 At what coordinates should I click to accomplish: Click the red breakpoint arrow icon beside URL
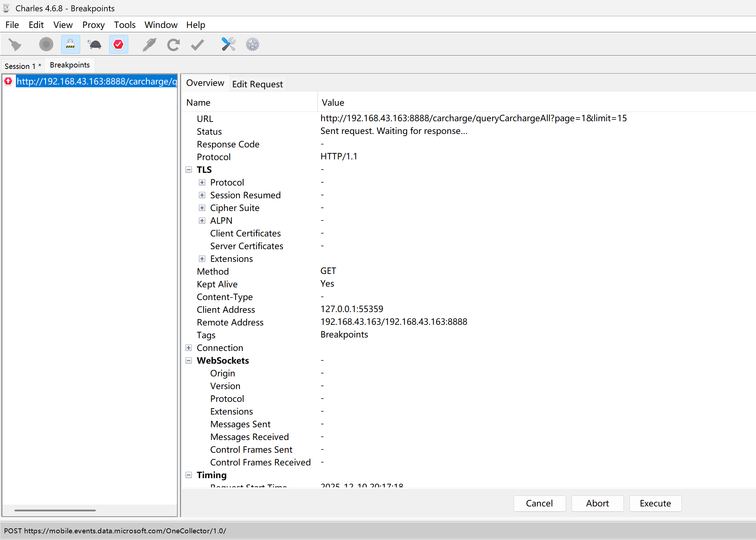click(x=8, y=81)
